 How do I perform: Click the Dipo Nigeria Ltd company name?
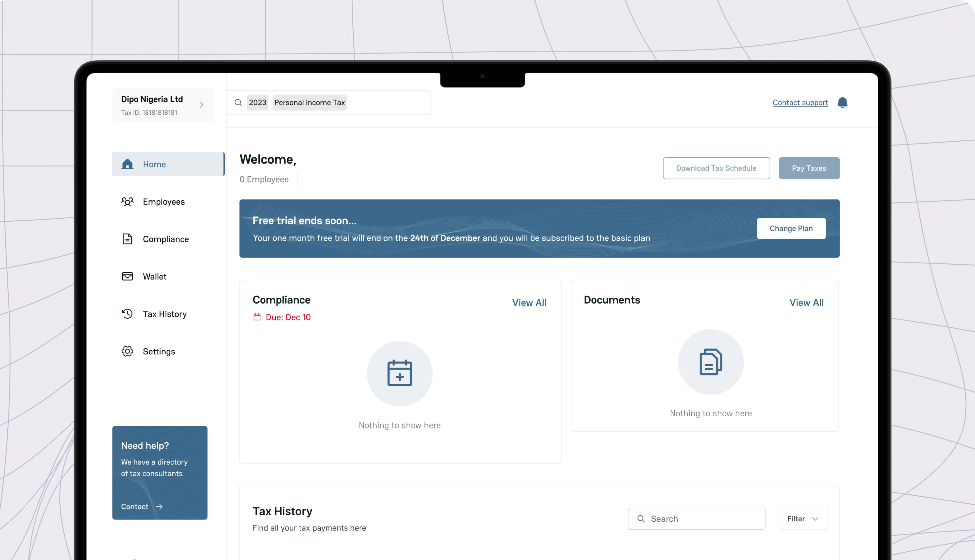coord(152,99)
